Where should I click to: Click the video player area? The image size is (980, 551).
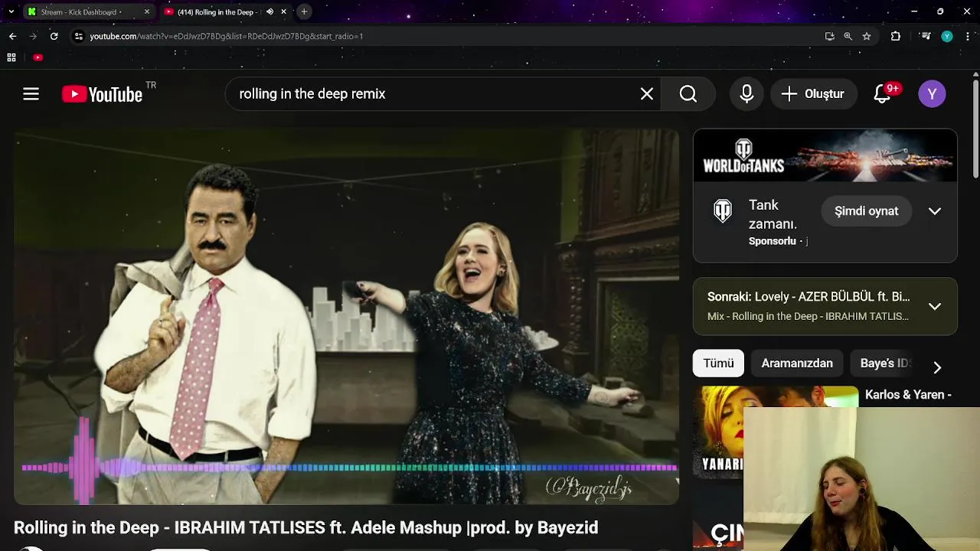point(346,317)
